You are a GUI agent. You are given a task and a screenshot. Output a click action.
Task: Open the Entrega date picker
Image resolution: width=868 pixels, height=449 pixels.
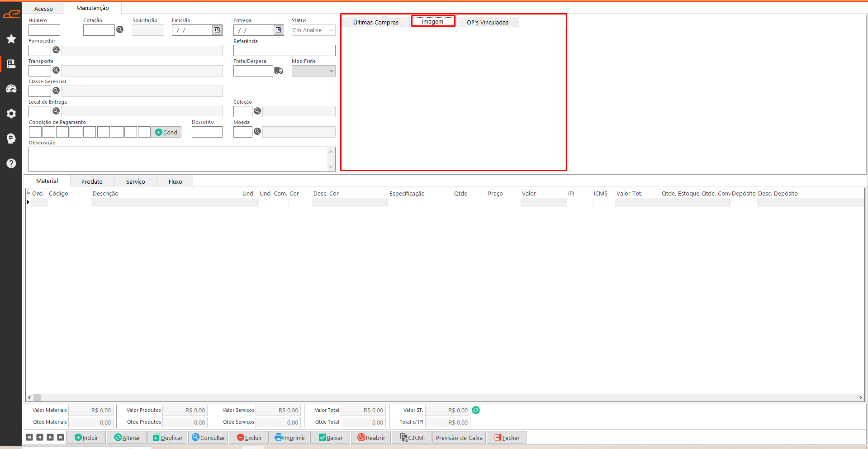tap(279, 30)
